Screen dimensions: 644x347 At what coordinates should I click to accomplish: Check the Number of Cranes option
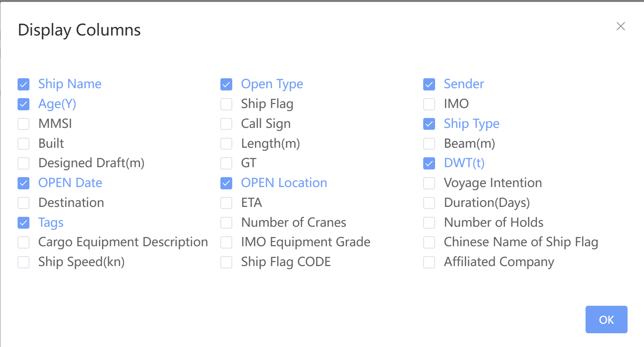pyautogui.click(x=227, y=223)
